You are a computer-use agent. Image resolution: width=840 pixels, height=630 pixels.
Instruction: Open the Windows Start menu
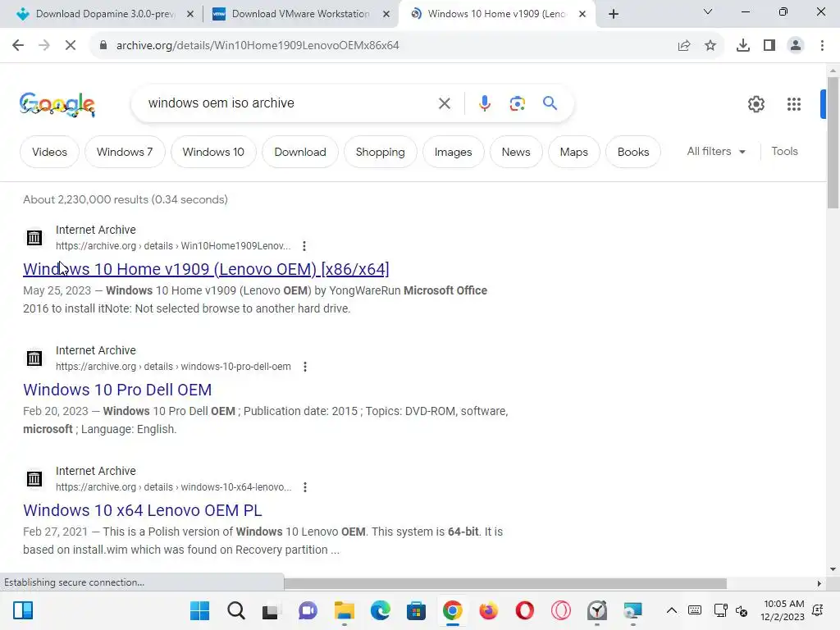point(200,610)
